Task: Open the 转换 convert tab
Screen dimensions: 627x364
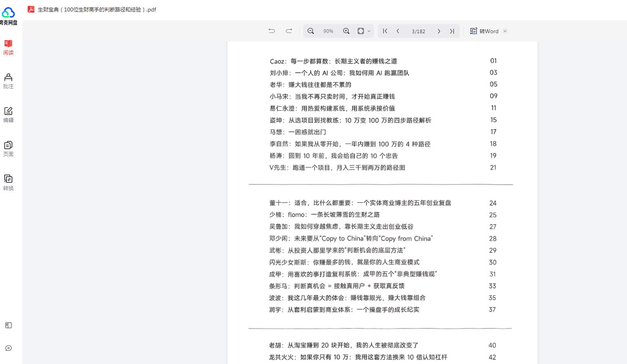Action: [x=8, y=183]
